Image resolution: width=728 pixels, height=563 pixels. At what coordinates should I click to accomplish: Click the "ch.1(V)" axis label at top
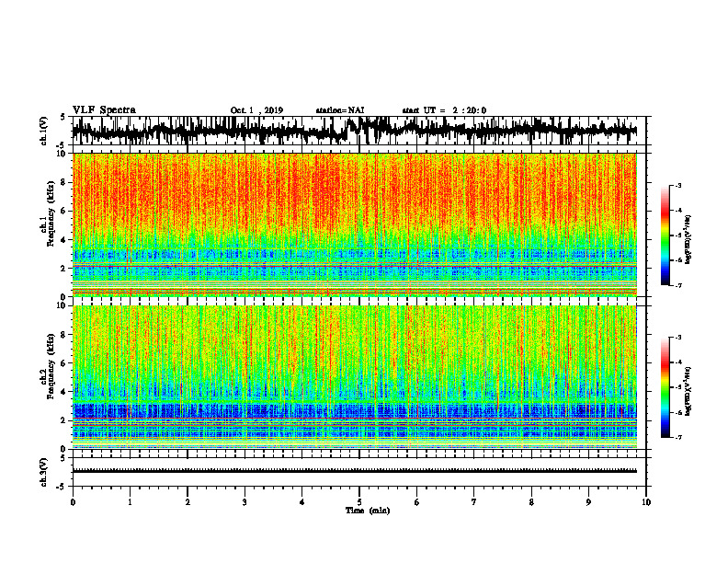coord(43,131)
